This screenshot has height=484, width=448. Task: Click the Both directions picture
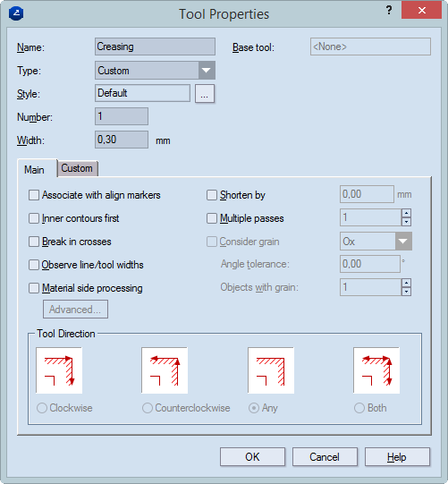[x=376, y=370]
